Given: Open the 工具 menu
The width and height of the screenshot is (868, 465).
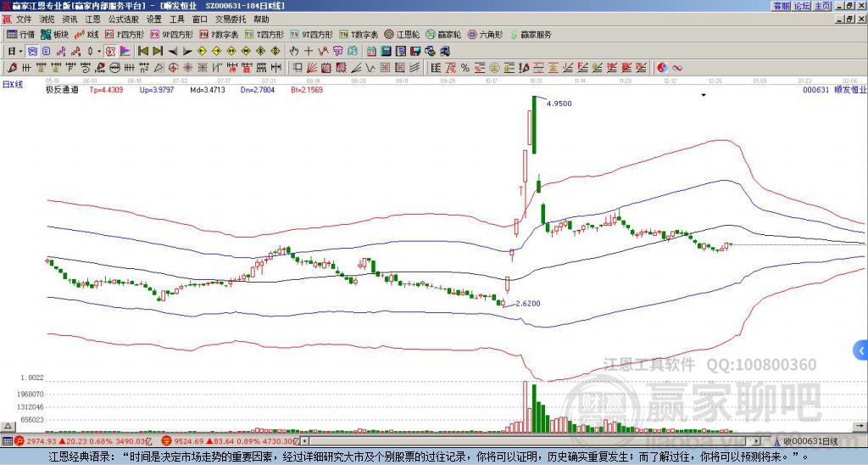Looking at the screenshot, I should (177, 20).
